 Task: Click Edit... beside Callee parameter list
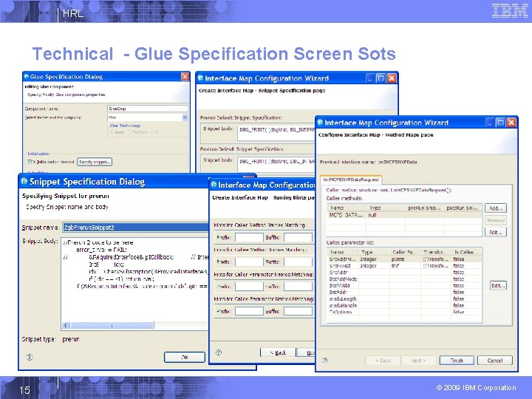tap(498, 285)
